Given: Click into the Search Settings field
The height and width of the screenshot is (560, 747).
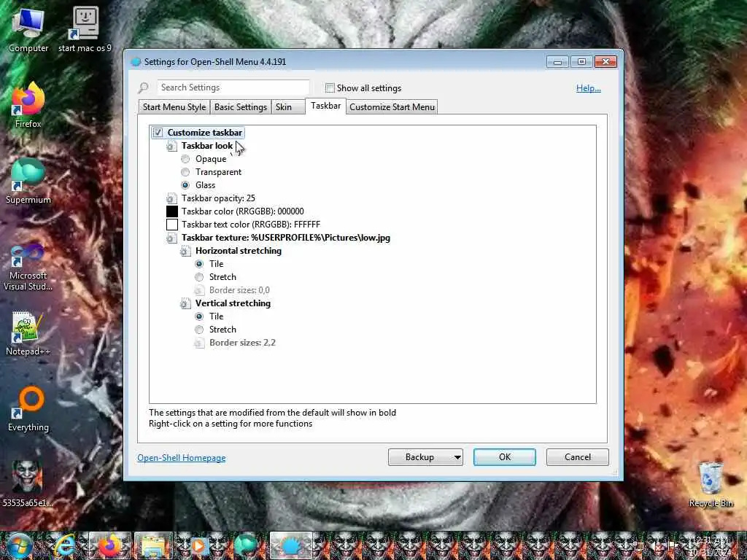Looking at the screenshot, I should tap(233, 87).
